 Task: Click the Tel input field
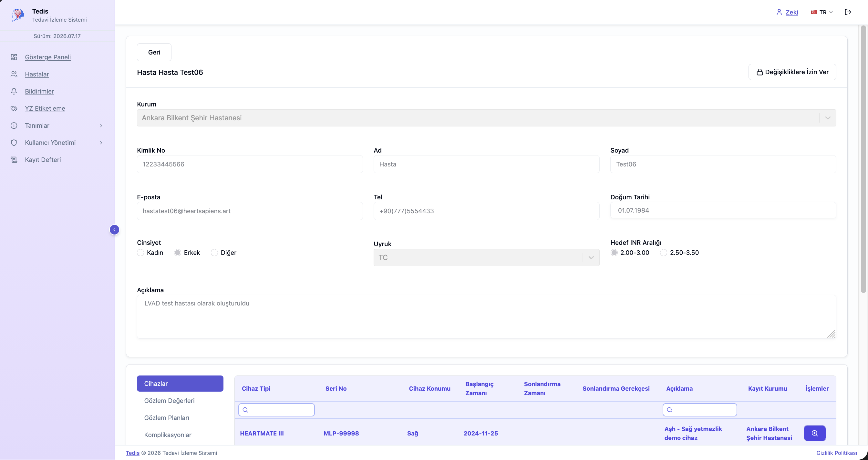(486, 211)
